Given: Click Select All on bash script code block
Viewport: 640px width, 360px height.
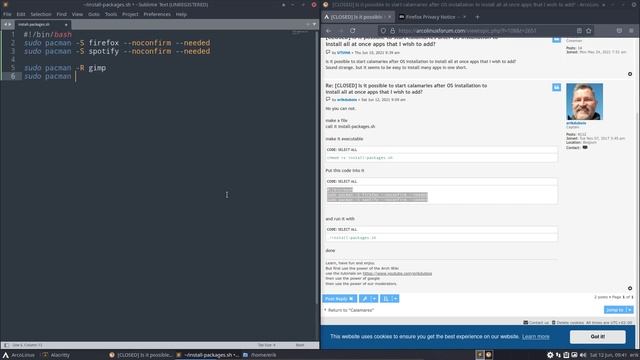Looking at the screenshot, I should [x=347, y=181].
